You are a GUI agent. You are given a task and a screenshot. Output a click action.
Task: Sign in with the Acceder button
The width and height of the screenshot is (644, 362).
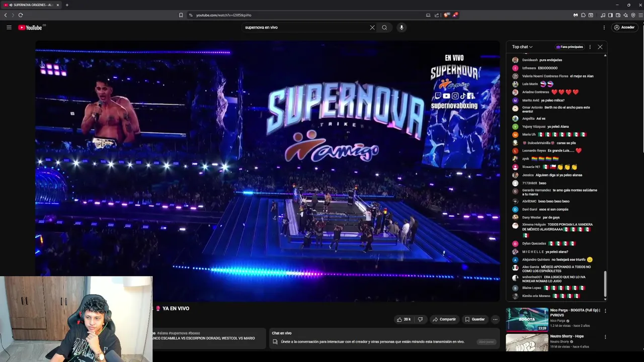[624, 28]
